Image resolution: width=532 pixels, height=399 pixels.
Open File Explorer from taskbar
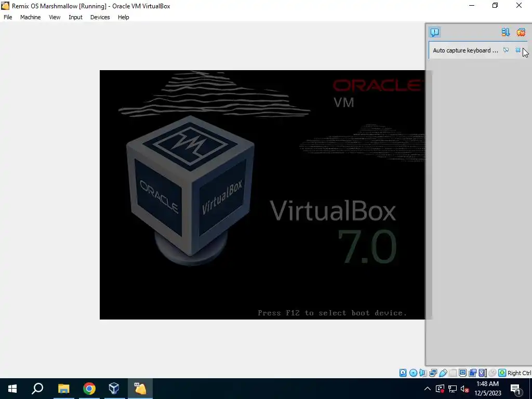click(x=63, y=389)
